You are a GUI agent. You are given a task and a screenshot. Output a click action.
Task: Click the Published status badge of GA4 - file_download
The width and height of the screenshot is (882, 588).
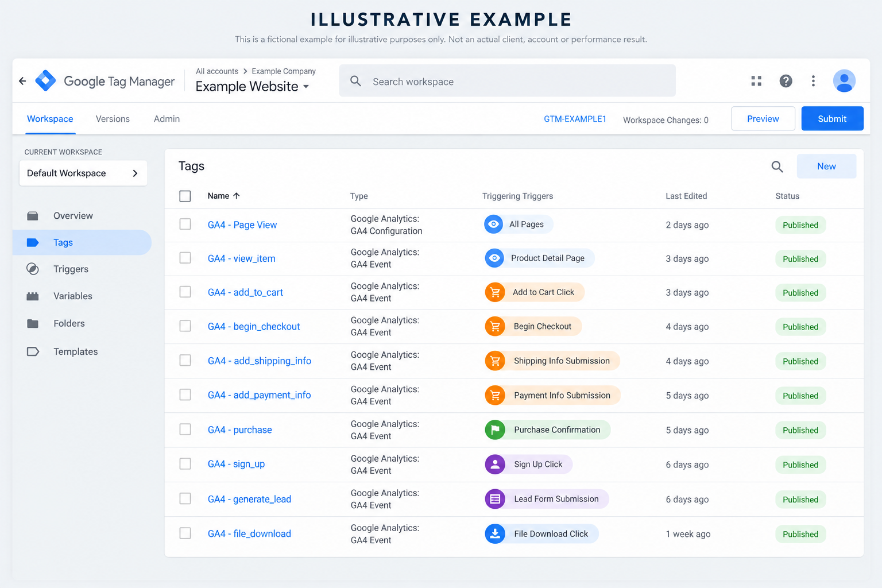point(800,534)
